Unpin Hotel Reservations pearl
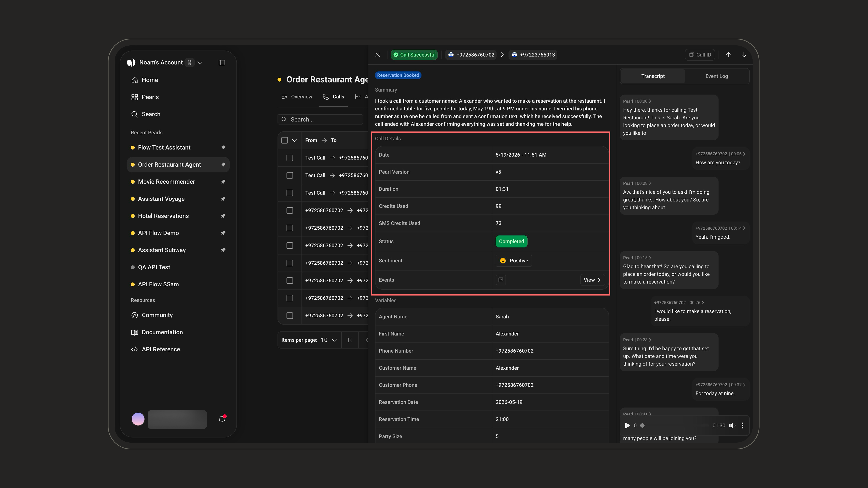Image resolution: width=868 pixels, height=488 pixels. 223,216
